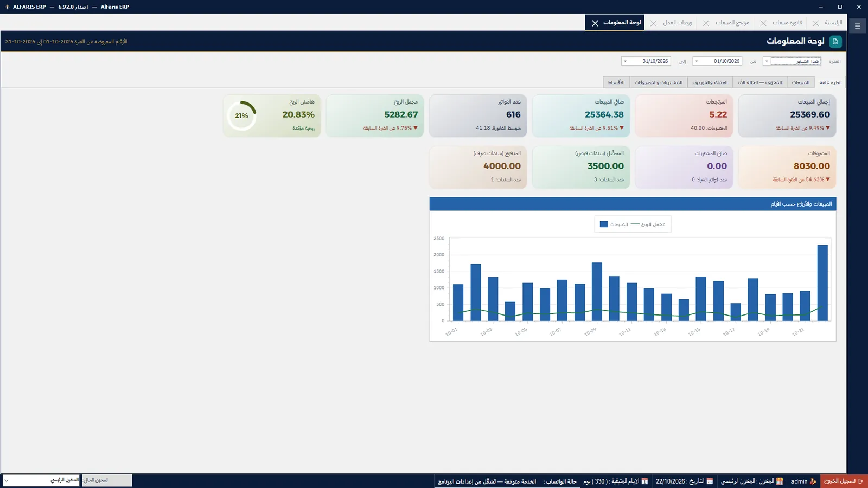This screenshot has width=868, height=488.
Task: Switch to the الرئيسية tab
Action: (x=833, y=23)
